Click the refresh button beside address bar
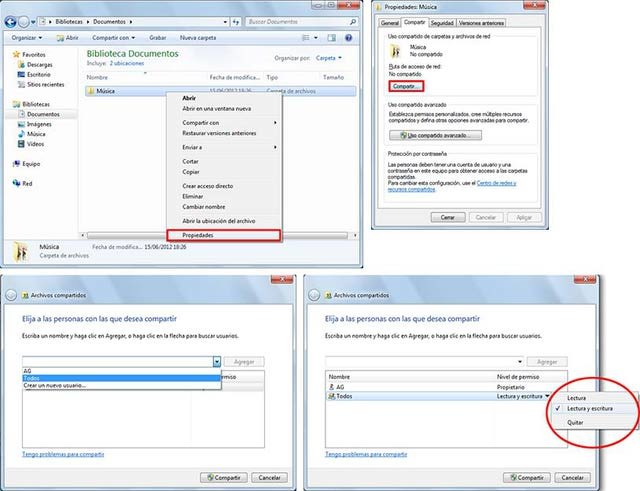The height and width of the screenshot is (491, 640). 236,22
